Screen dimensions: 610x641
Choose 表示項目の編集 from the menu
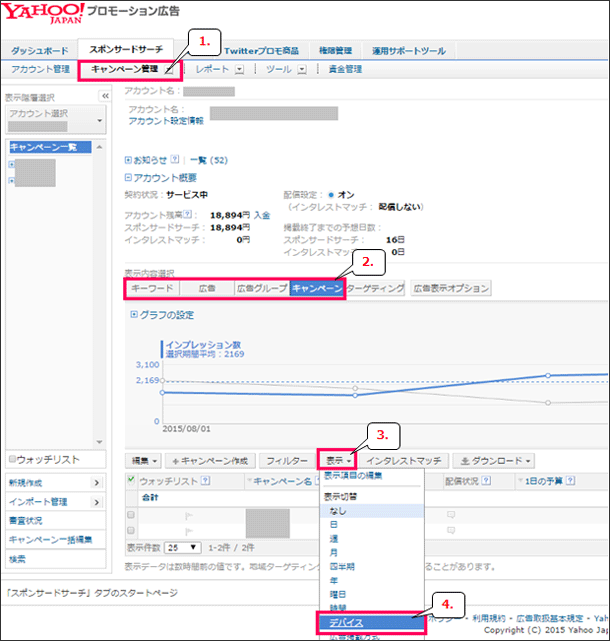tap(353, 475)
